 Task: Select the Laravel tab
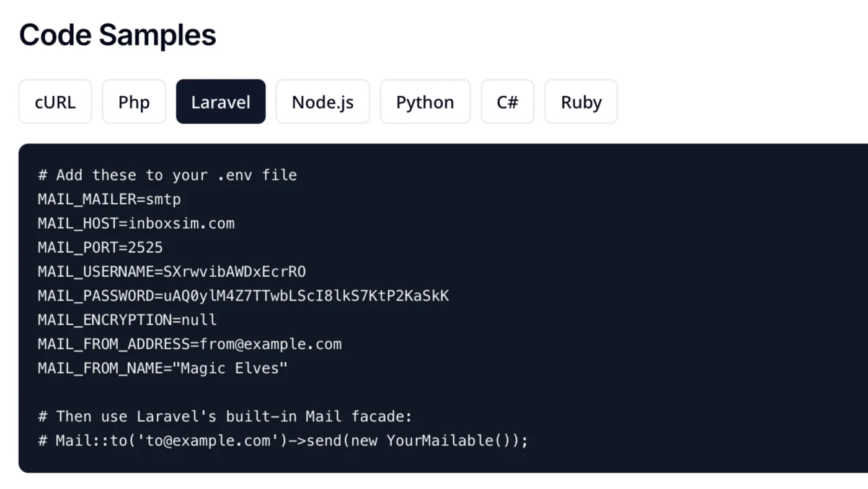point(220,101)
